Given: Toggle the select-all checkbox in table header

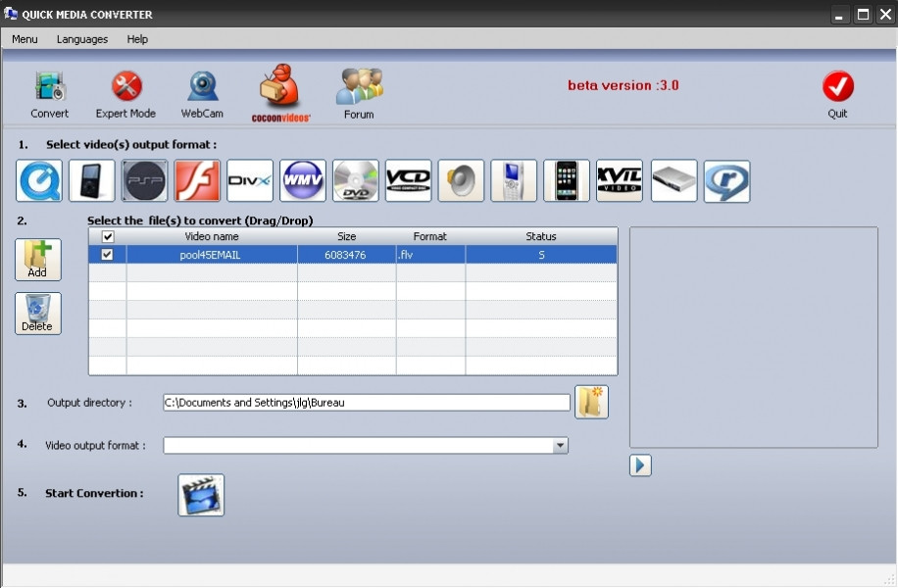Looking at the screenshot, I should (x=108, y=236).
